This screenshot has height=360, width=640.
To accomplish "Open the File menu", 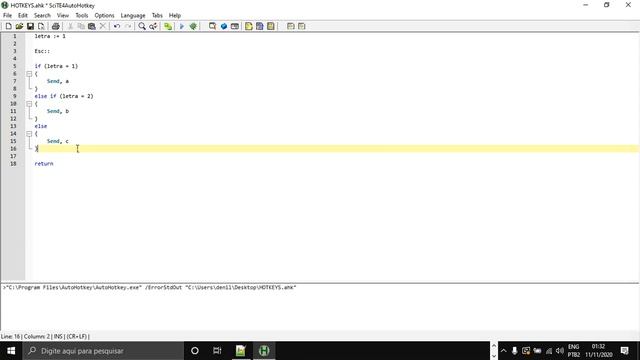I will coord(7,16).
